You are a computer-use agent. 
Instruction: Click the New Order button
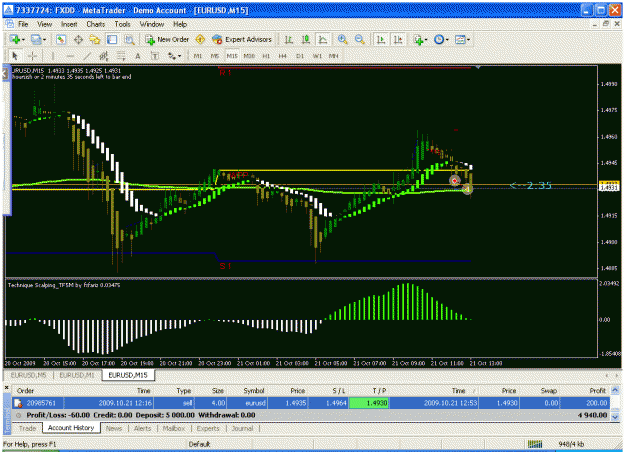pos(167,39)
